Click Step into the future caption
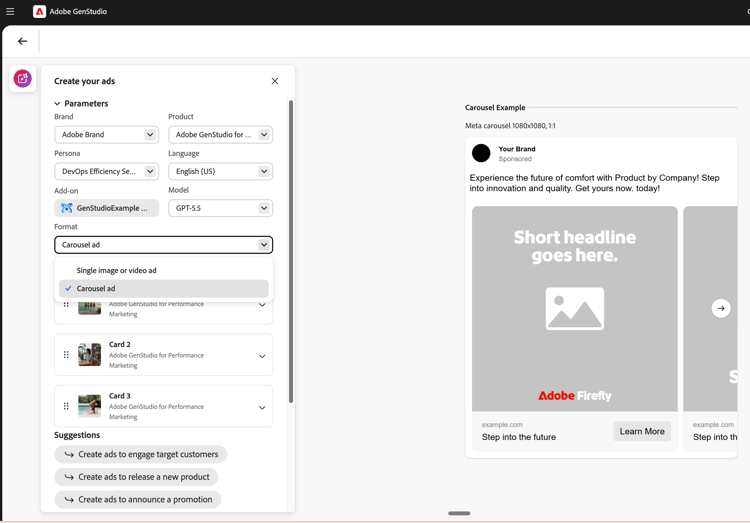Screen dimensions: 750x523 (518, 437)
